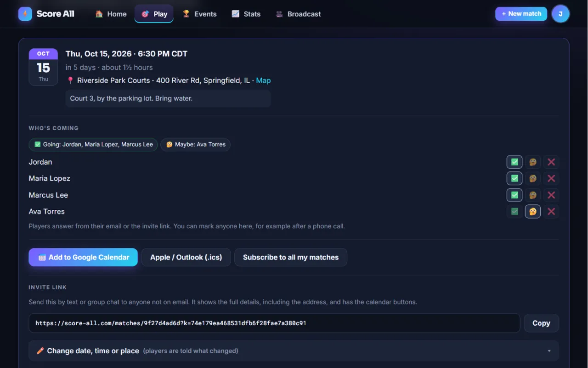
Task: Expand Change date, time or place
Action: 294,351
